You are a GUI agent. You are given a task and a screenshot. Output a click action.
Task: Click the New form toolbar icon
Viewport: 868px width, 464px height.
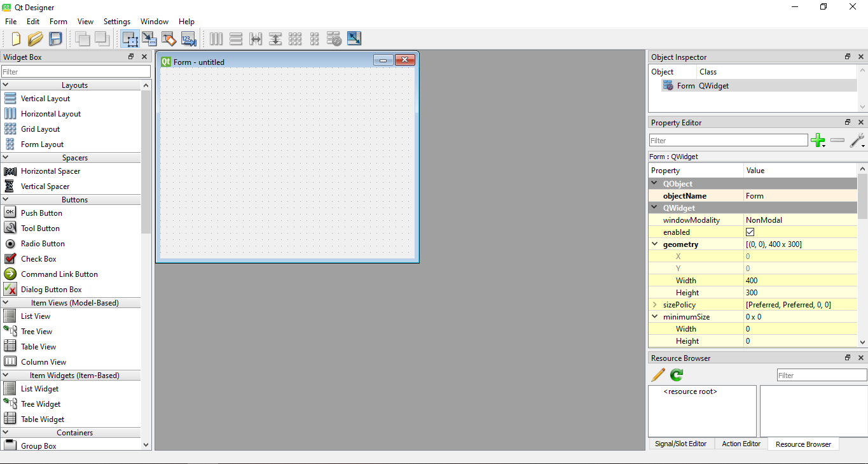16,39
